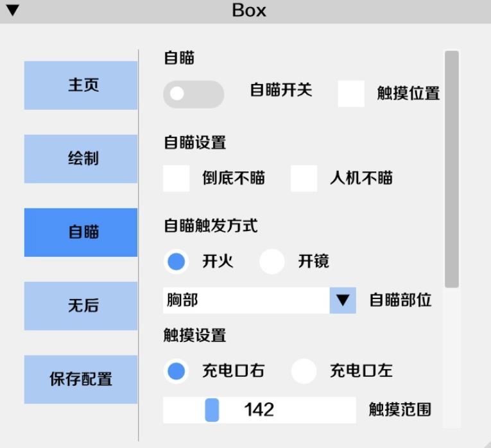Screen dimensions: 491x448
Task: Open the 主页 tab in the sidebar
Action: (81, 85)
